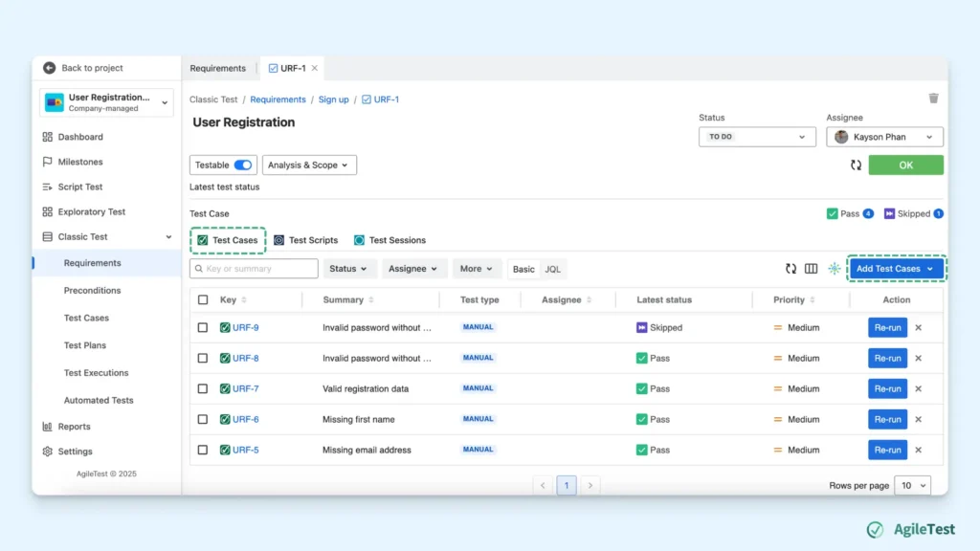Select the Test Sessions tab
Image resolution: width=980 pixels, height=551 pixels.
(390, 240)
